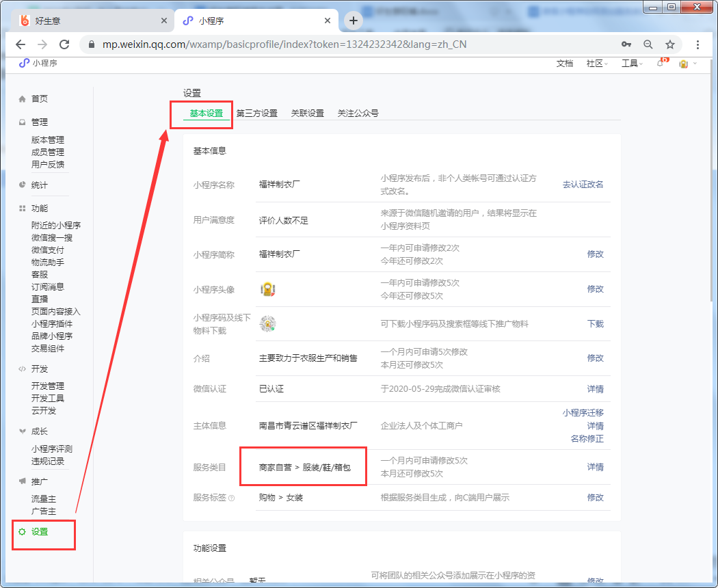Viewport: 718px width, 588px height.
Task: Open the Chrome three-dot menu
Action: click(x=697, y=44)
